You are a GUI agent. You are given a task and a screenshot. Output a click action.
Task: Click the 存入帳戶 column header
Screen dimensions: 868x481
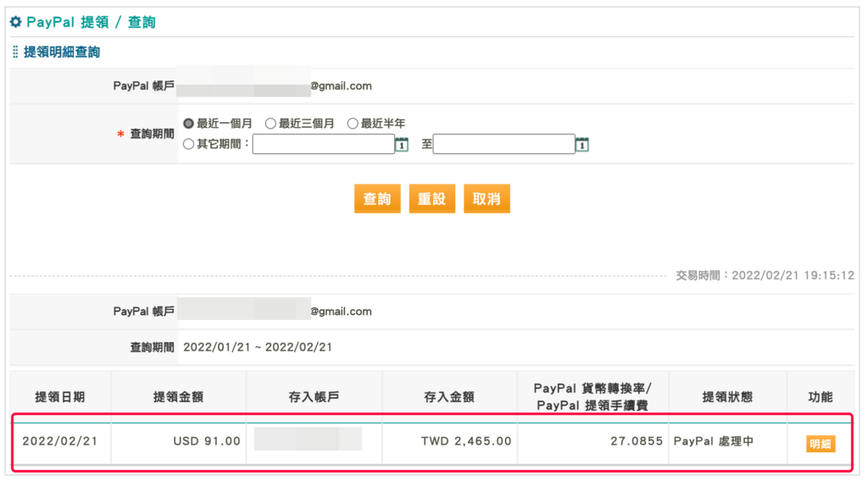(x=314, y=397)
